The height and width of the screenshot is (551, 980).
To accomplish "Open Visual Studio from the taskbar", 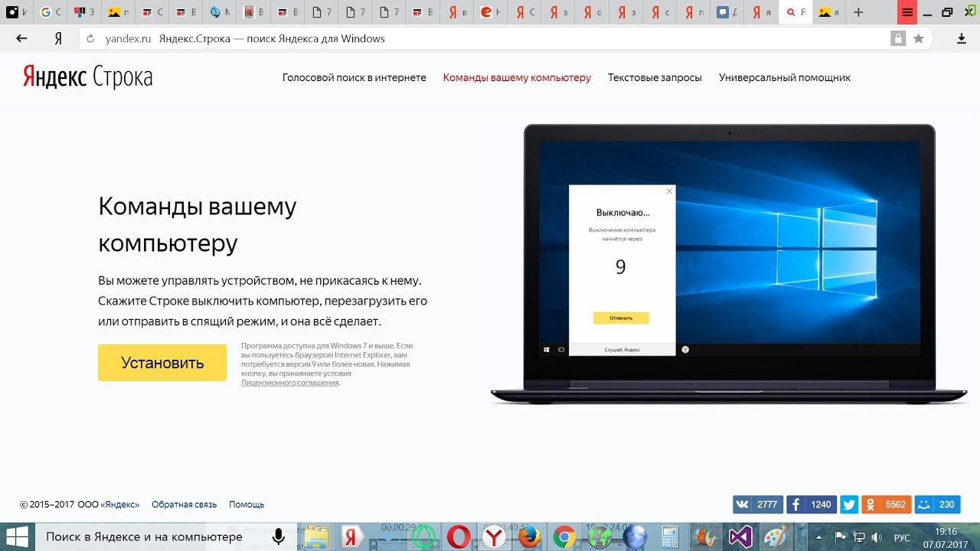I will click(740, 536).
